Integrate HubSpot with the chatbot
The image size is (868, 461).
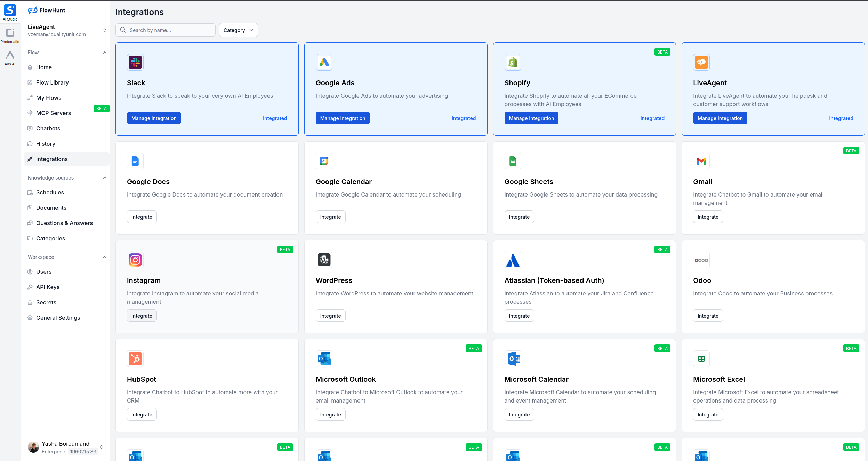[x=142, y=414]
